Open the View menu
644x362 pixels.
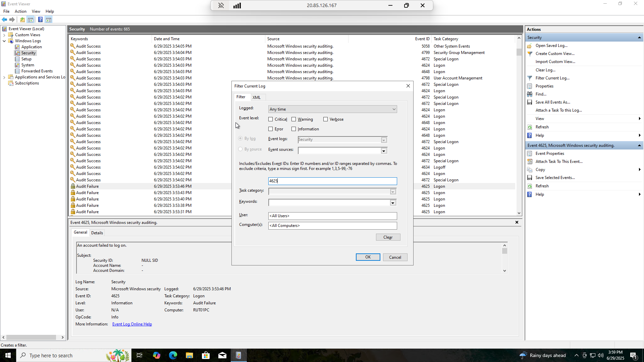point(36,11)
